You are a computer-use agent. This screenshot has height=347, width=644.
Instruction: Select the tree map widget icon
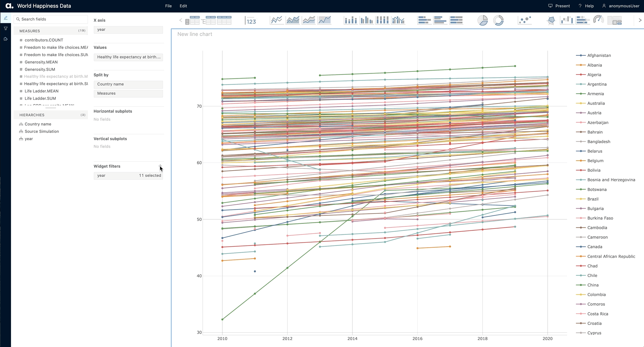pos(615,21)
